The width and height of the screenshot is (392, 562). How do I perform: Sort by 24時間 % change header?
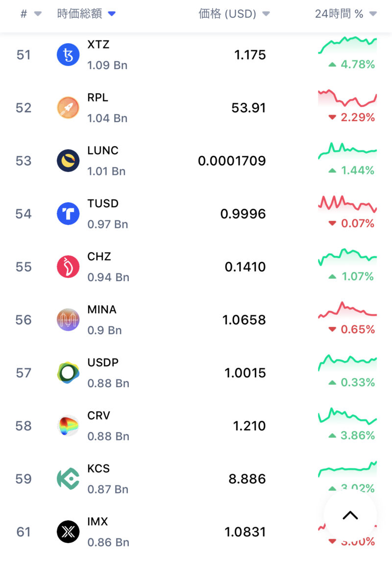pos(345,14)
